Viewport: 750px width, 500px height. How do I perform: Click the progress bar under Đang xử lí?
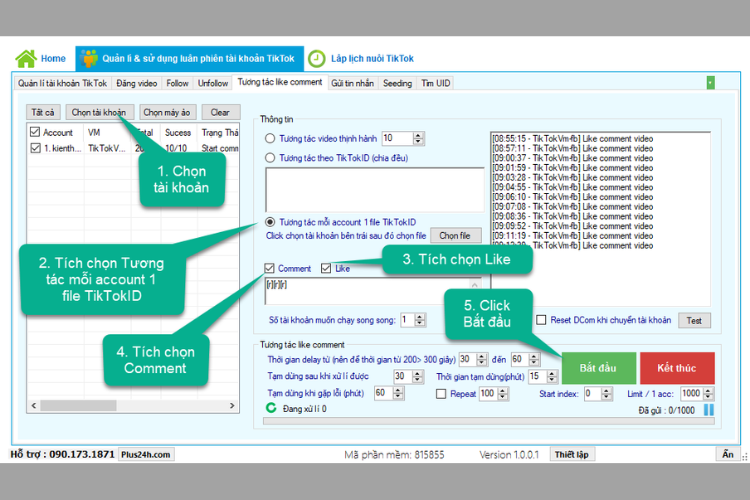pyautogui.click(x=489, y=421)
